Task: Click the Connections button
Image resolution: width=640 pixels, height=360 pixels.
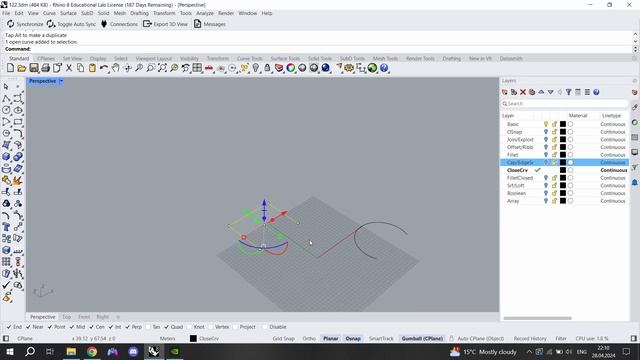Action: tap(119, 24)
